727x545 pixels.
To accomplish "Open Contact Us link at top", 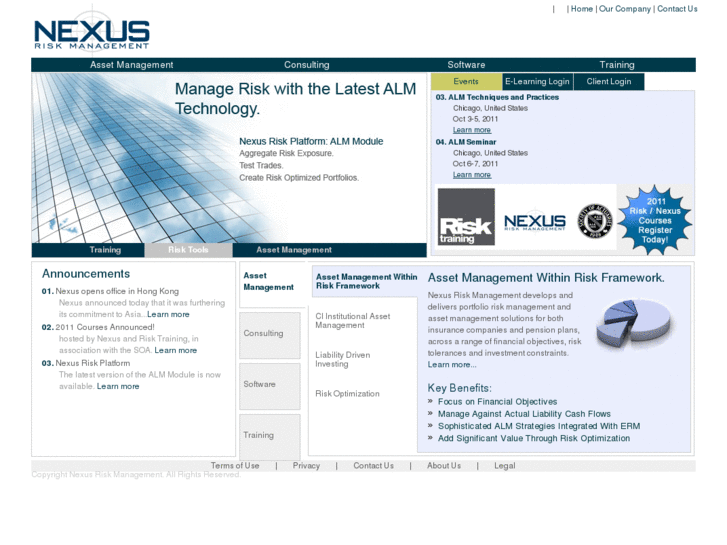I will tap(677, 9).
